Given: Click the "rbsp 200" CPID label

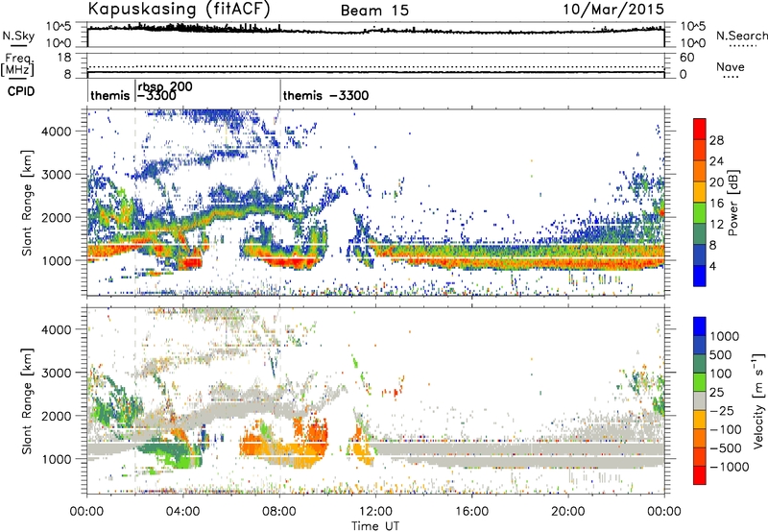Looking at the screenshot, I should coord(165,86).
